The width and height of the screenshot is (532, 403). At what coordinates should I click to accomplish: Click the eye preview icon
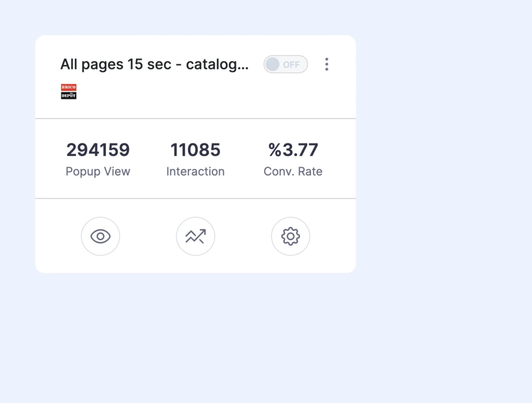[x=100, y=236]
